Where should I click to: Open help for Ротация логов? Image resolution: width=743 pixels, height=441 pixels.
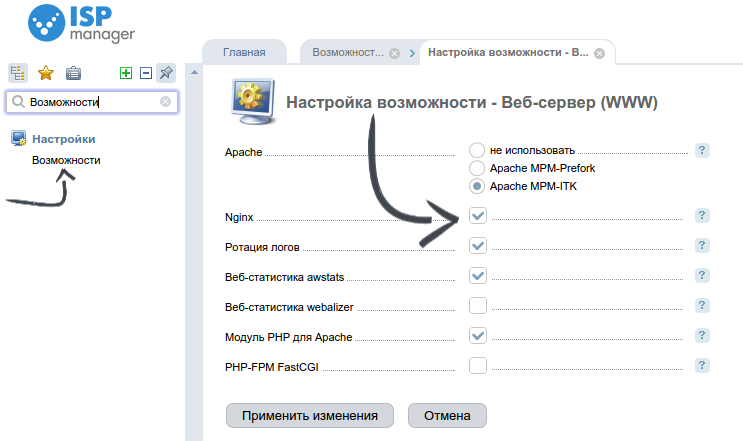(702, 245)
